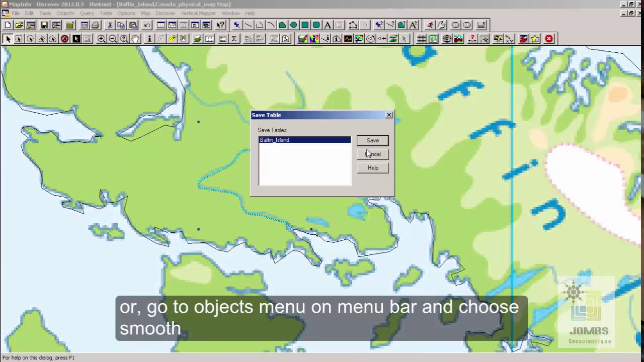Open the File menu
Image resolution: width=644 pixels, height=362 pixels.
tap(16, 13)
